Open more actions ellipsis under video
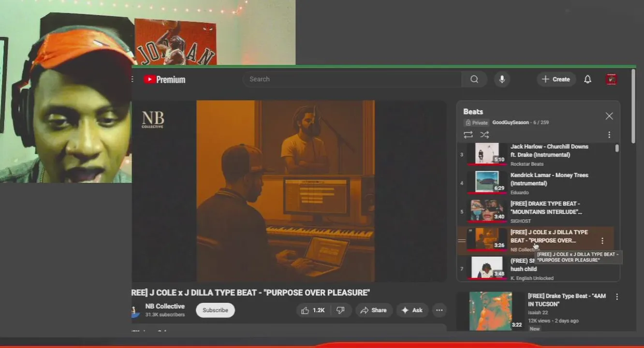Image resolution: width=644 pixels, height=348 pixels. 439,310
